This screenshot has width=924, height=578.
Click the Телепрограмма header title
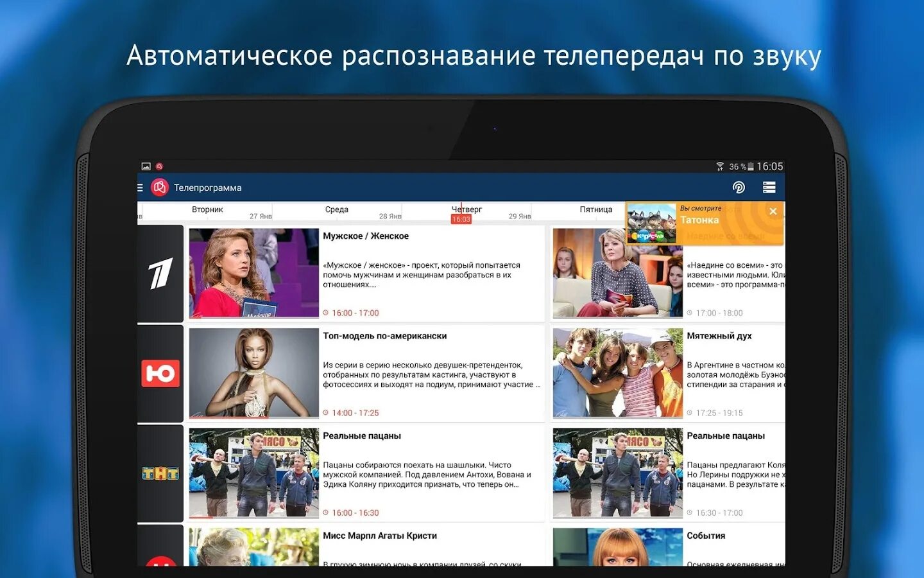tap(208, 188)
